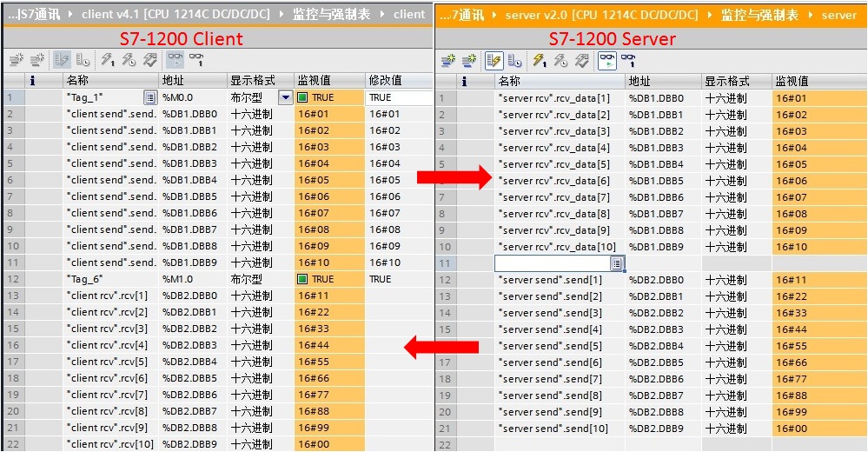Viewport: 868px width, 452px height.
Task: Click server breadcrumb '监控与强制表'
Action: (x=759, y=15)
